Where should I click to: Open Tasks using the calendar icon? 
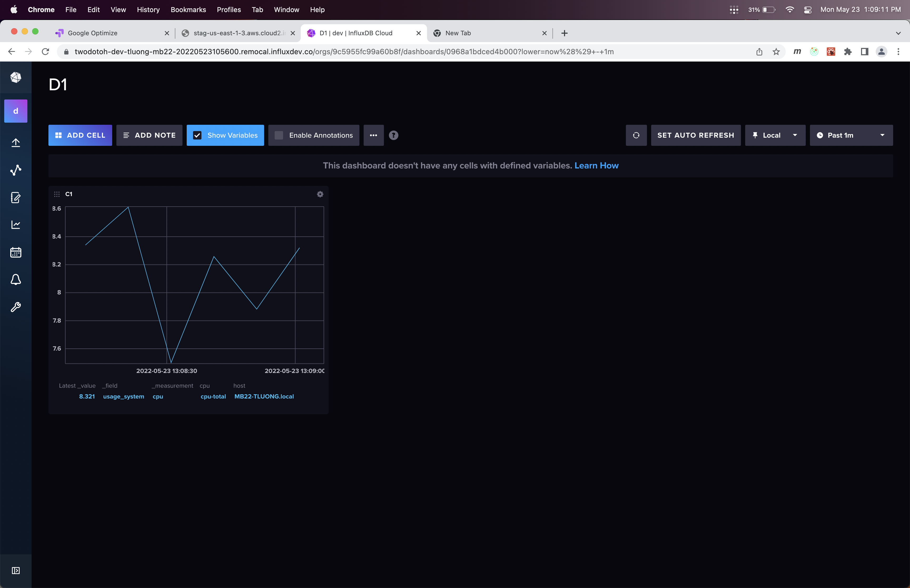click(16, 252)
